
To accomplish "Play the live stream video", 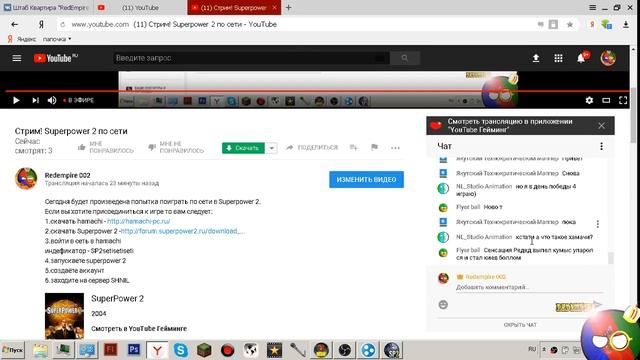I will (x=16, y=100).
